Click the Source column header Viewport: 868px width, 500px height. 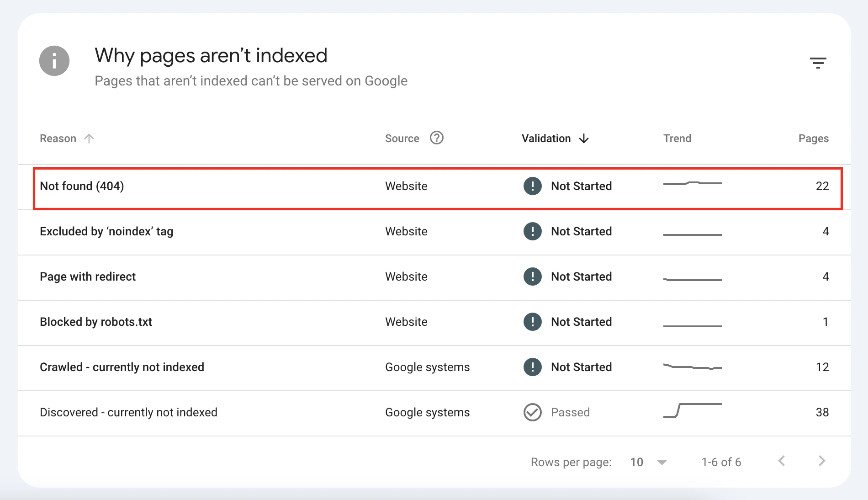[x=402, y=138]
